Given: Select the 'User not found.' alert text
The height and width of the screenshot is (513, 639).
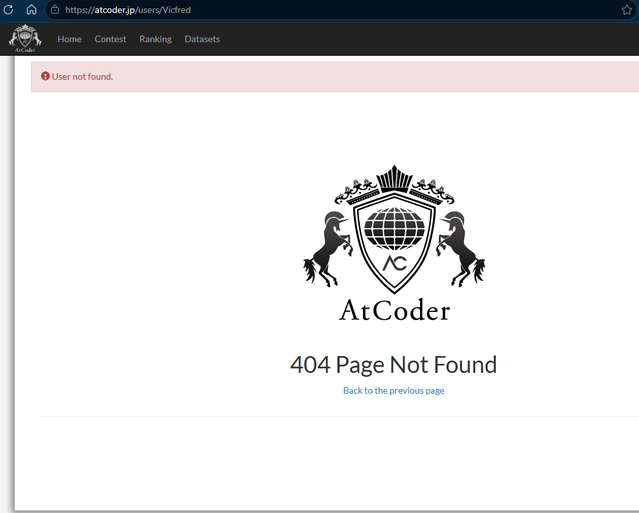Looking at the screenshot, I should 82,77.
